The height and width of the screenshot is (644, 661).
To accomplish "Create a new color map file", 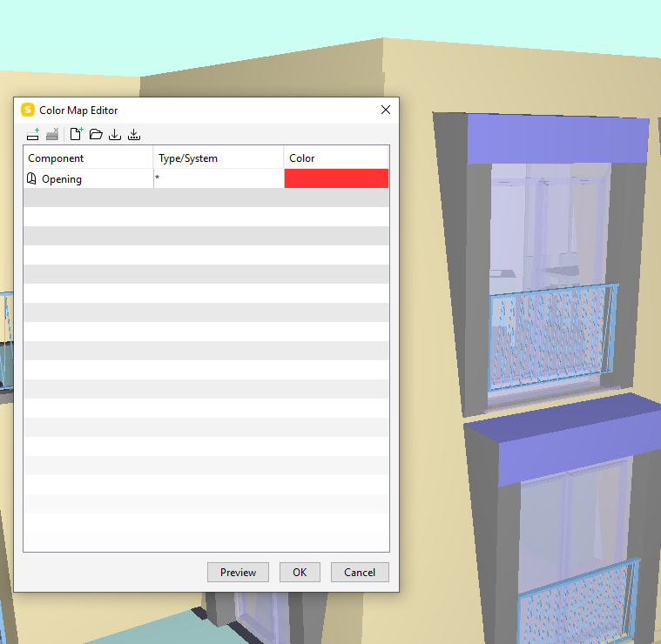I will [77, 134].
